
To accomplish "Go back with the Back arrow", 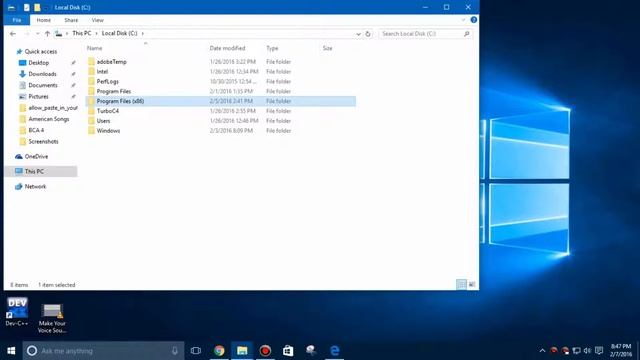I will tap(13, 33).
